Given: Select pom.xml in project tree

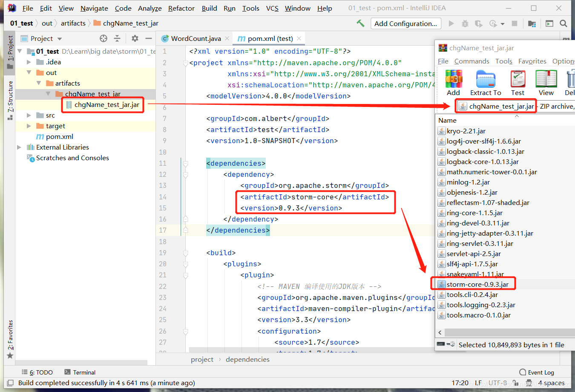Looking at the screenshot, I should [55, 136].
